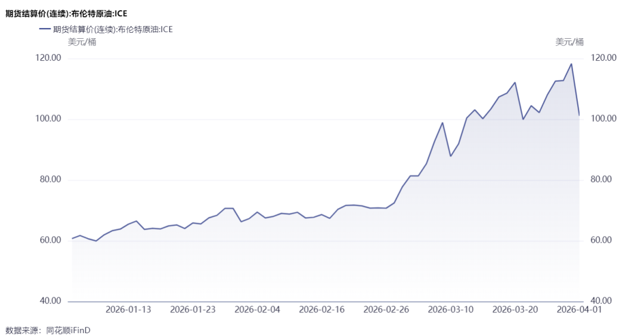
Task: Click date label 2026-03-20
Action: point(515,310)
